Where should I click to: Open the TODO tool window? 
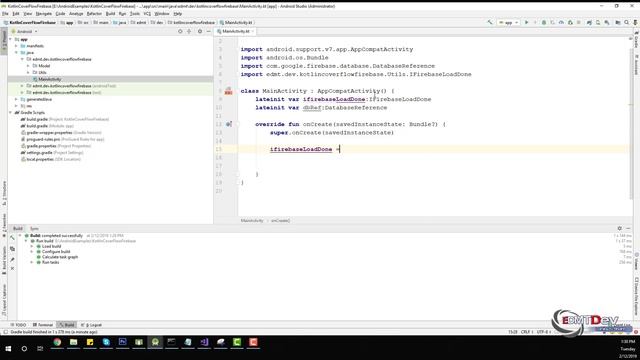click(x=18, y=325)
